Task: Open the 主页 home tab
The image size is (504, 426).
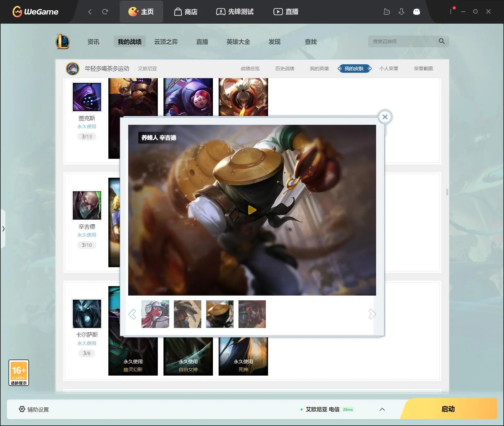Action: [141, 12]
